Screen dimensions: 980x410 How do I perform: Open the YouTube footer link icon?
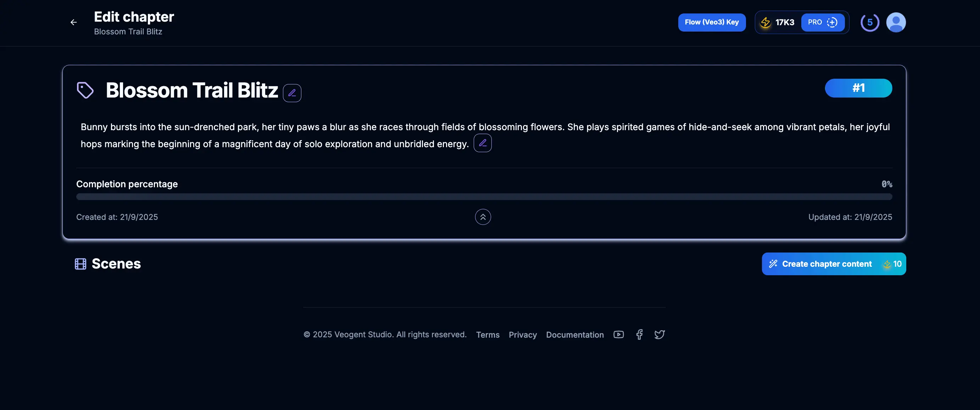(618, 334)
